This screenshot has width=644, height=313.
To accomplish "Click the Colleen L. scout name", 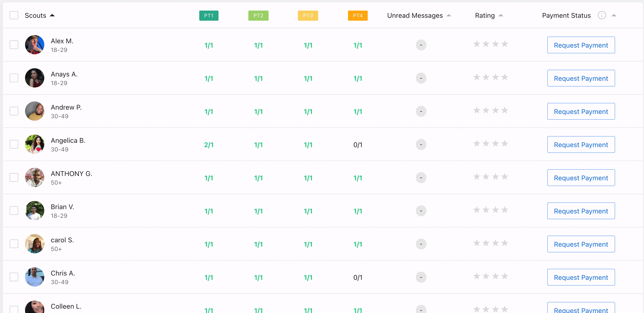I will (66, 306).
